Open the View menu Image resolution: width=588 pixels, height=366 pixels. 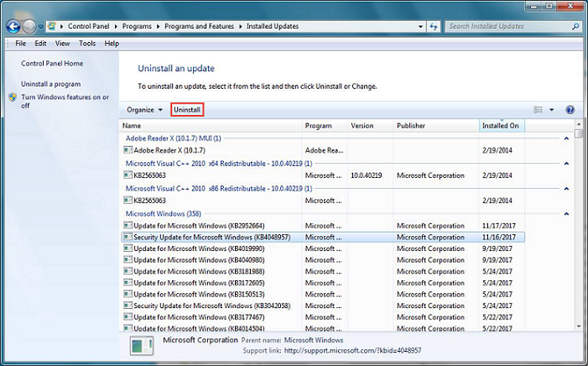point(63,43)
